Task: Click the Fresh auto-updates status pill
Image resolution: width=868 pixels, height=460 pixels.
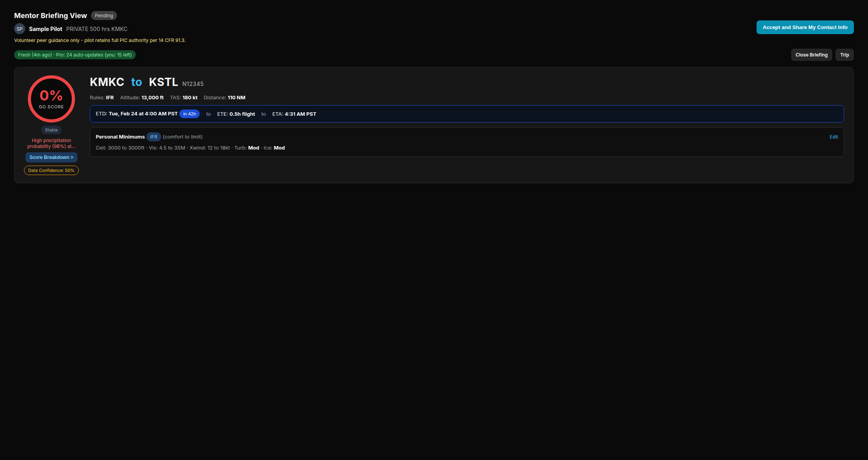Action: (x=75, y=55)
